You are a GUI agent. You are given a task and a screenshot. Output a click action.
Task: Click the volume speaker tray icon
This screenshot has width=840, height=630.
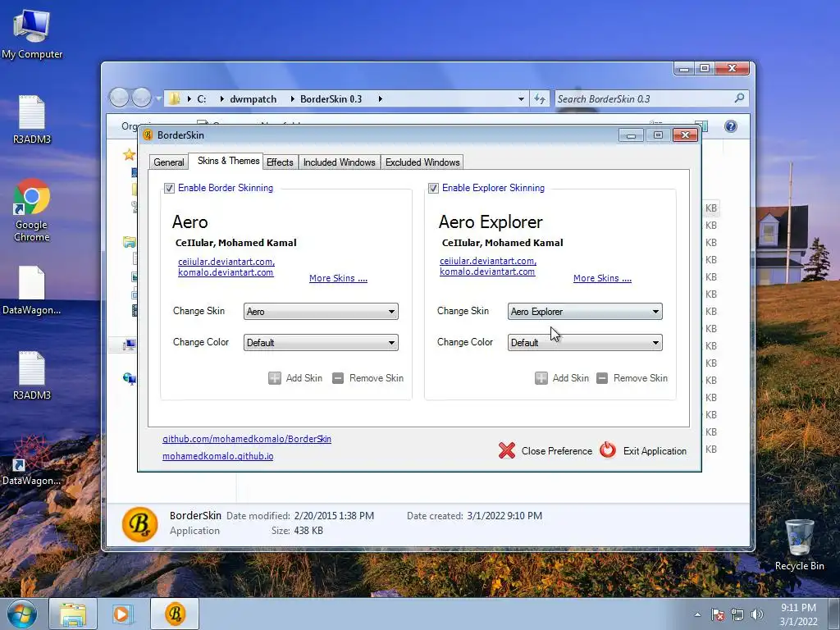(x=756, y=614)
